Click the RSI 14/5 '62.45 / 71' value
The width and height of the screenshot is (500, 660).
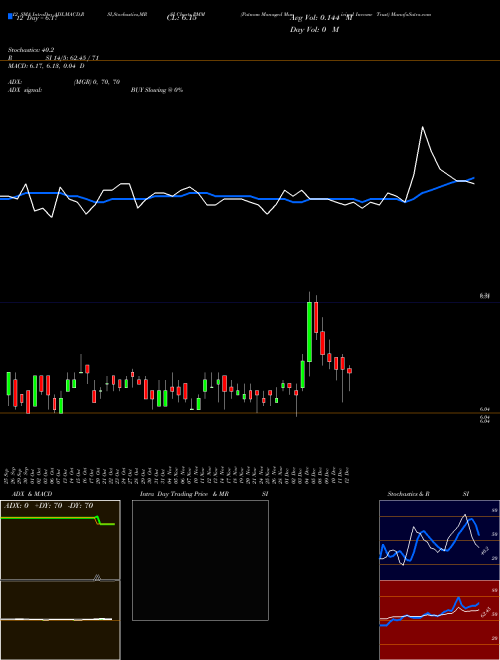pos(85,58)
